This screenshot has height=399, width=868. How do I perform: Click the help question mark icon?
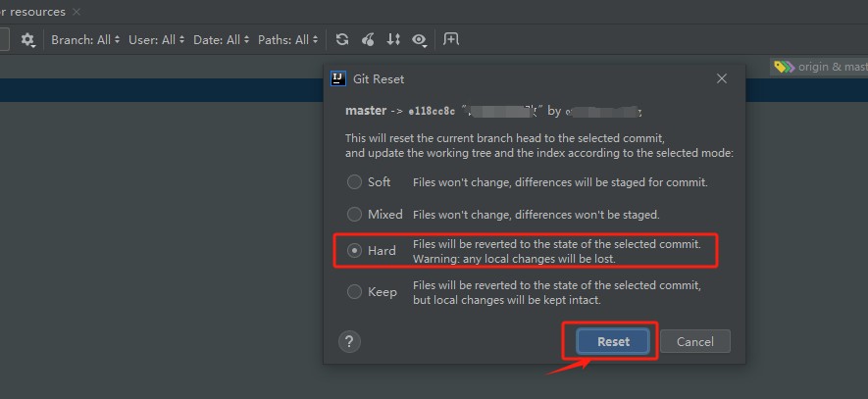point(349,341)
